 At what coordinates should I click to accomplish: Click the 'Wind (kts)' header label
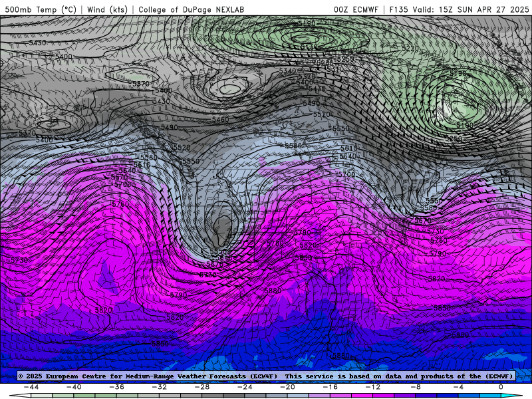coord(107,9)
